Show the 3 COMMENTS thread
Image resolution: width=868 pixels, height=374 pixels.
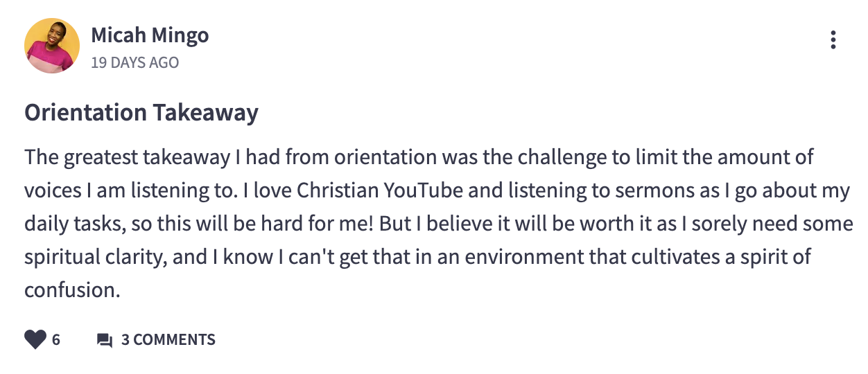pyautogui.click(x=168, y=340)
